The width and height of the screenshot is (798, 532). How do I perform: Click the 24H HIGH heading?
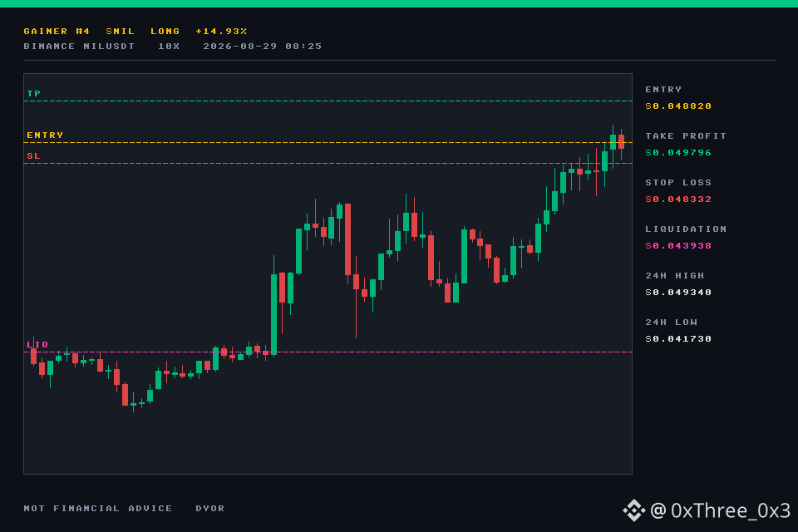click(675, 276)
